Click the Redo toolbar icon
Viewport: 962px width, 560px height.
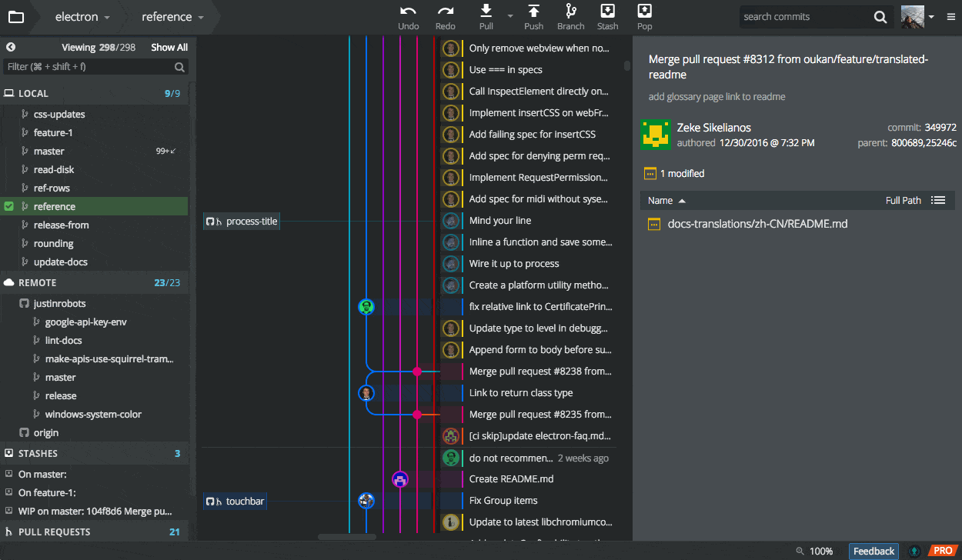(x=446, y=11)
